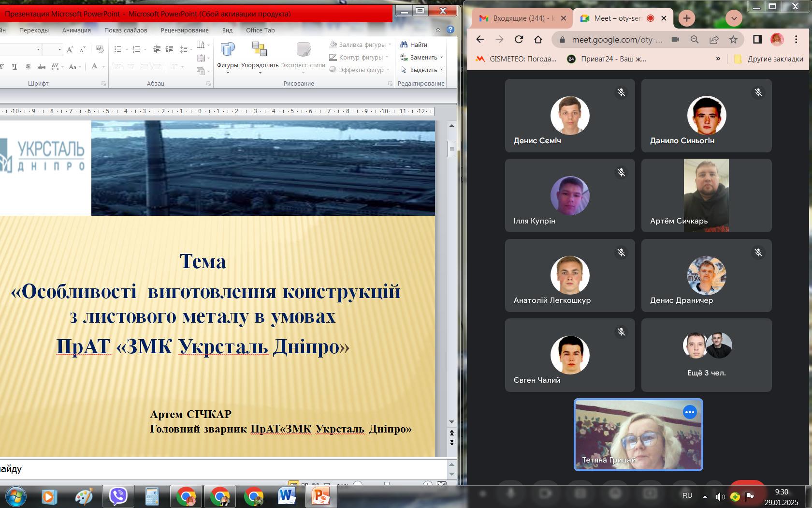
Task: Increase font size with the large A icon
Action: click(70, 49)
